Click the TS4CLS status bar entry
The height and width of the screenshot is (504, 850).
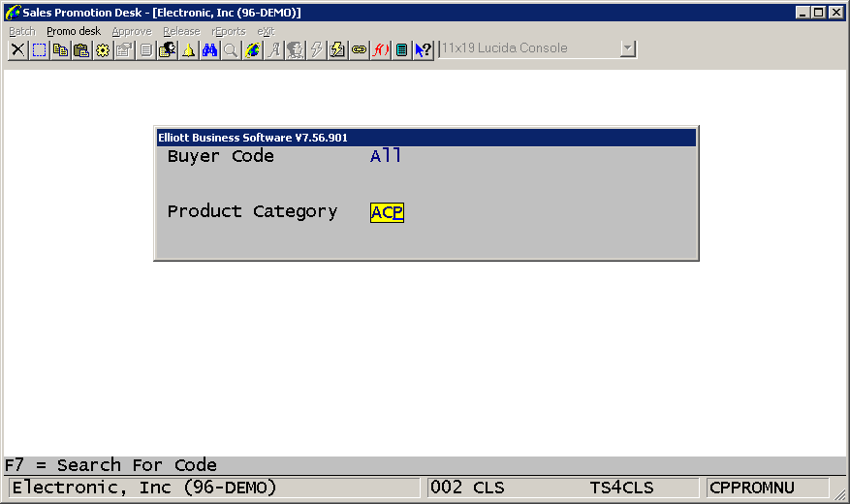click(622, 488)
